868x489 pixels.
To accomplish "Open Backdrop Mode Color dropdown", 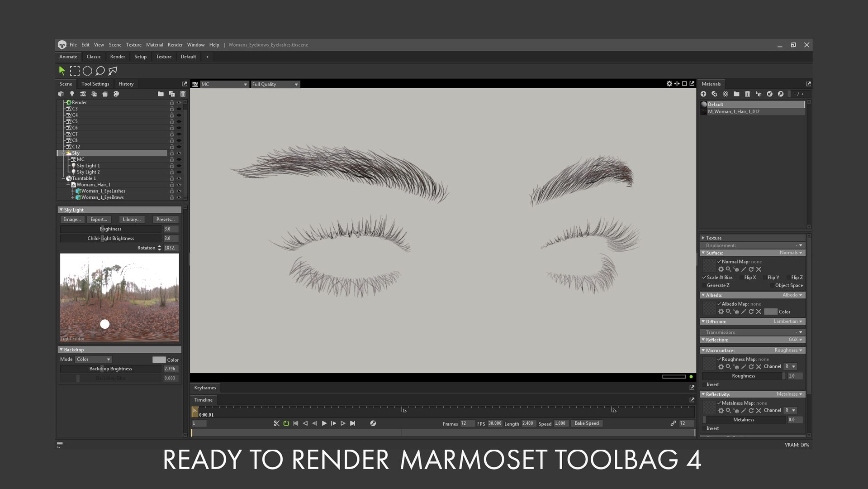I will click(x=93, y=360).
